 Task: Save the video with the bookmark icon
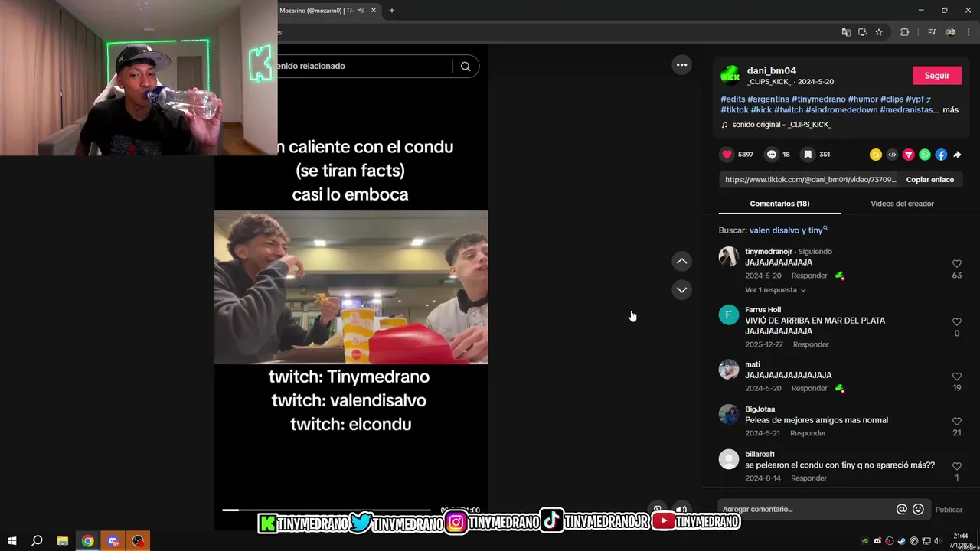tap(808, 155)
